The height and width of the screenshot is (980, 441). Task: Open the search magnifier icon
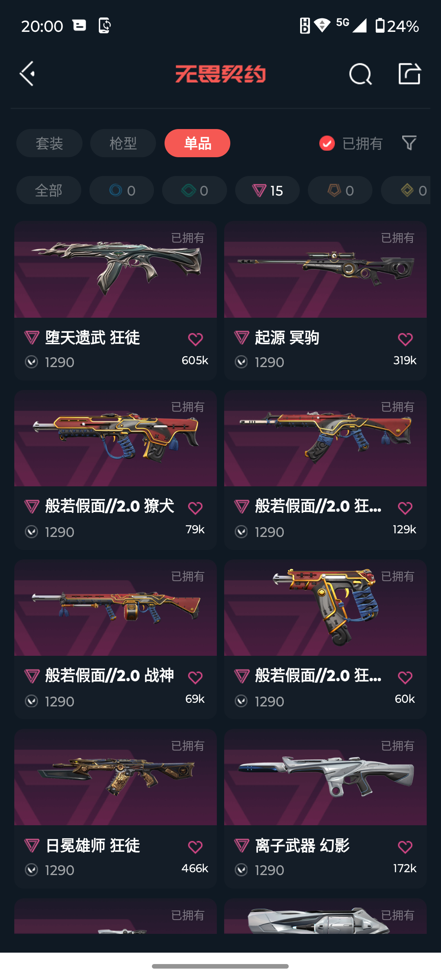click(x=361, y=74)
